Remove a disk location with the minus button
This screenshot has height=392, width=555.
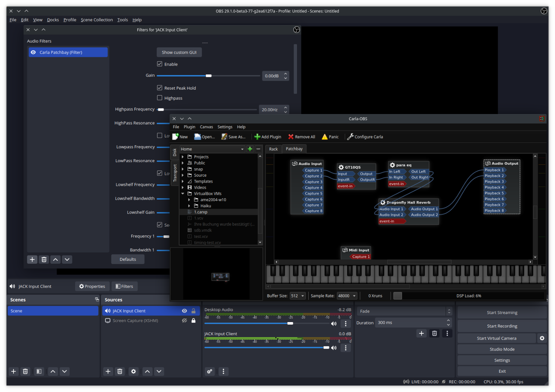[x=258, y=149]
